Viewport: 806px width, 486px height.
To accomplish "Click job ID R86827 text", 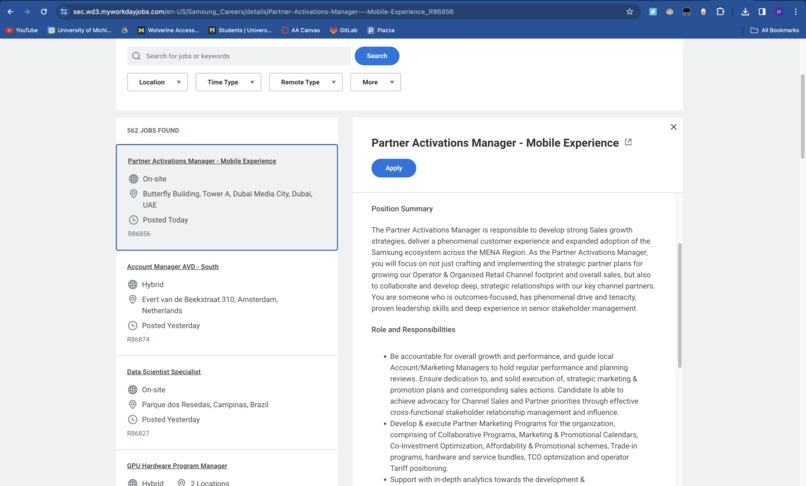I will [x=138, y=434].
